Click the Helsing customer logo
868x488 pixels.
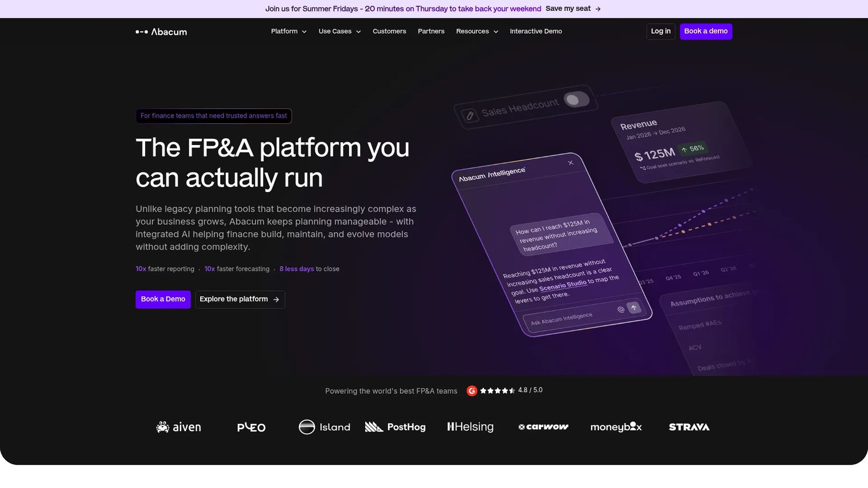pyautogui.click(x=470, y=427)
